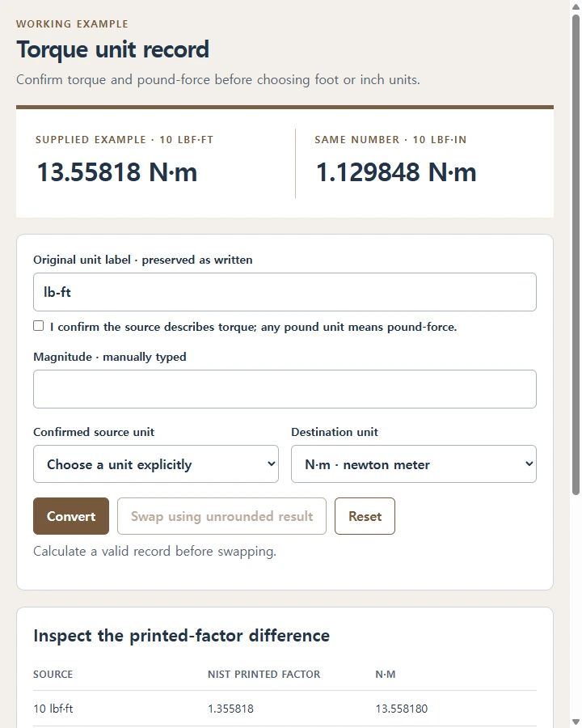Click the SUPPLIED EXAMPLE · 10 LBF·FT caption
The width and height of the screenshot is (582, 728).
coord(124,140)
